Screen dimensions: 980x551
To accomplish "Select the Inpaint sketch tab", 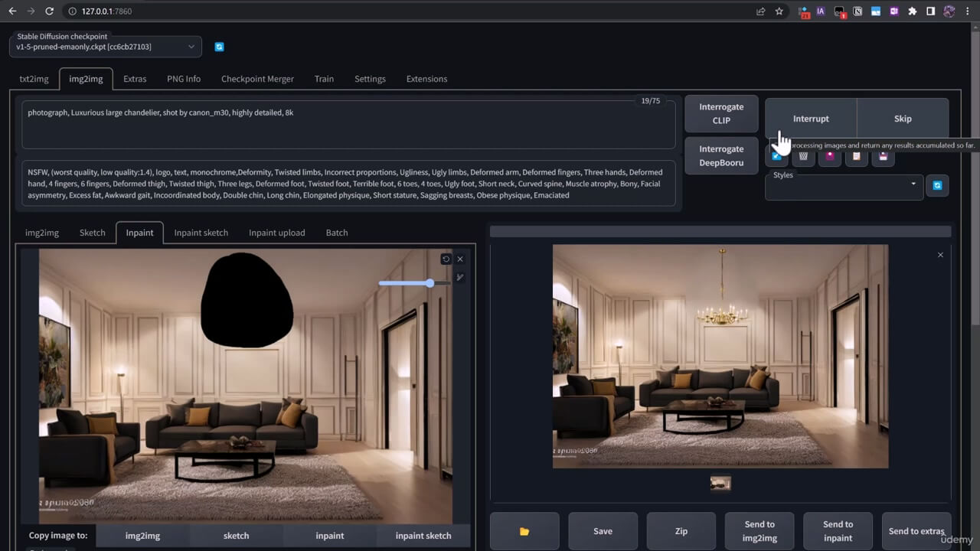I will [x=201, y=233].
